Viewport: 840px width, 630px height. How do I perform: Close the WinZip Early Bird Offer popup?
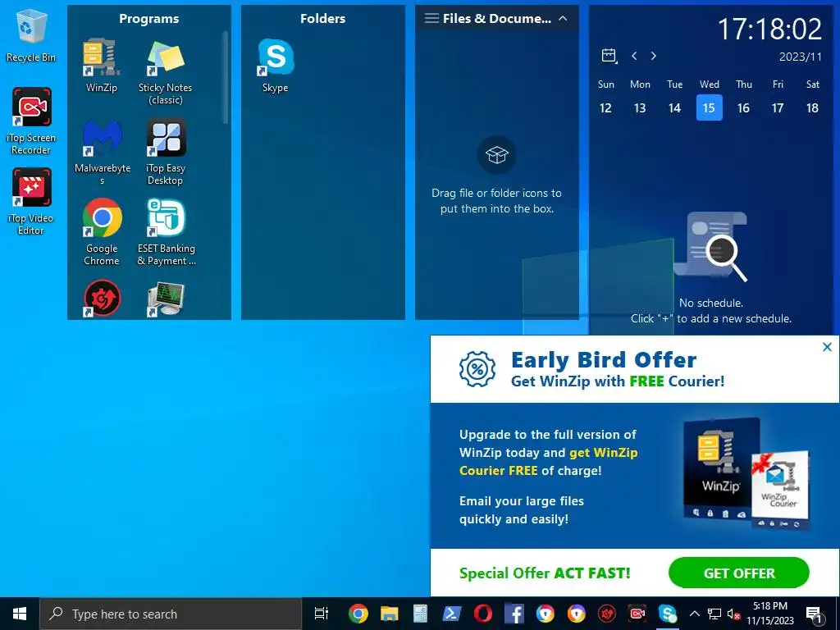tap(827, 347)
